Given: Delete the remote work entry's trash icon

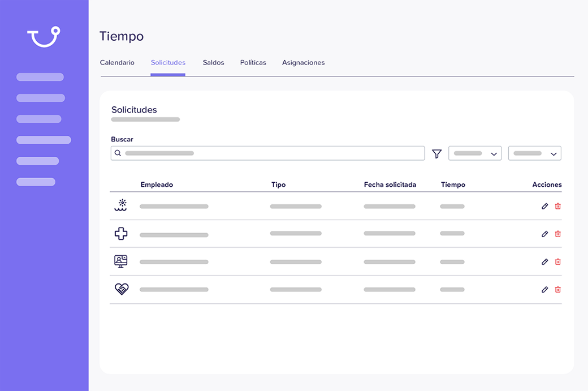Looking at the screenshot, I should [558, 261].
